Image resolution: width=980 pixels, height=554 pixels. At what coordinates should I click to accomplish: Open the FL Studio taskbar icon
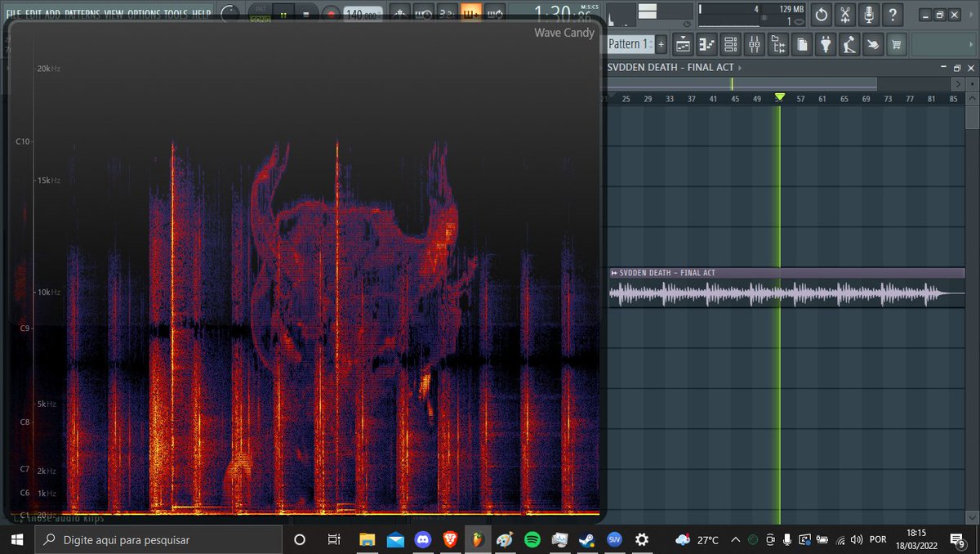click(x=478, y=539)
